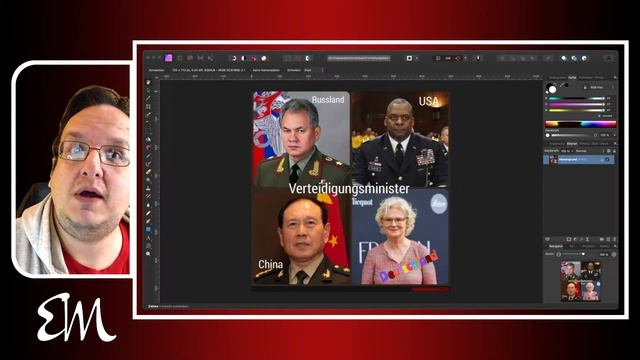Click the magenta colour slider
Screen dimensions: 640x360
[576, 104]
